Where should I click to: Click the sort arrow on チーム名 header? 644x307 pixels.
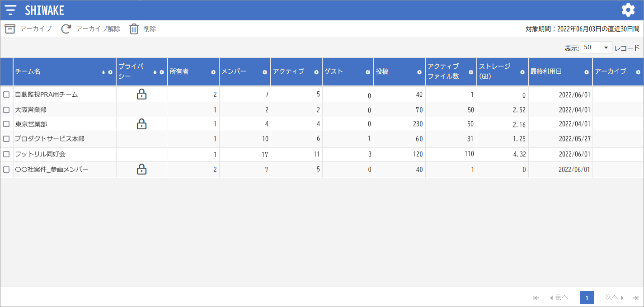(103, 72)
